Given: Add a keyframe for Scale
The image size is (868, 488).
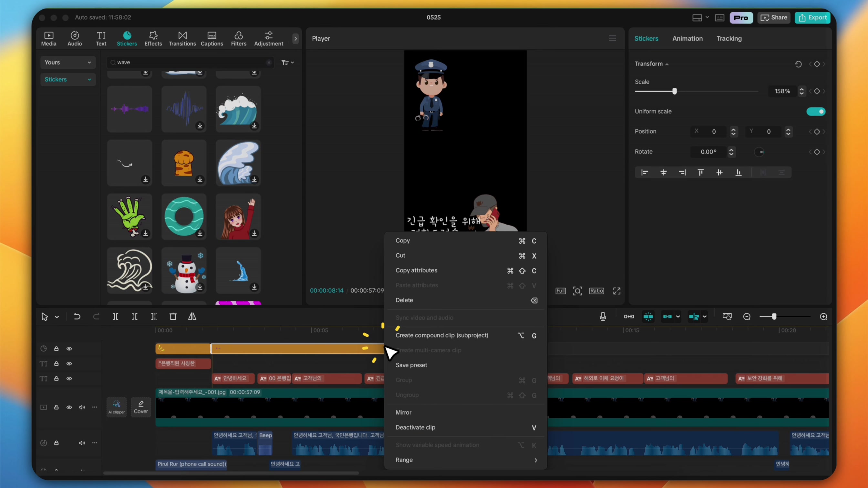Looking at the screenshot, I should tap(817, 91).
